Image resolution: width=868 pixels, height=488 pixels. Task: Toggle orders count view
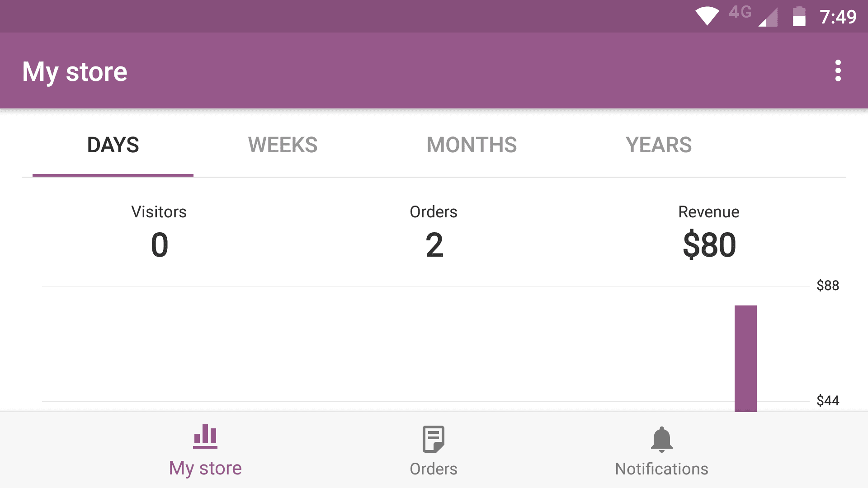(x=434, y=231)
